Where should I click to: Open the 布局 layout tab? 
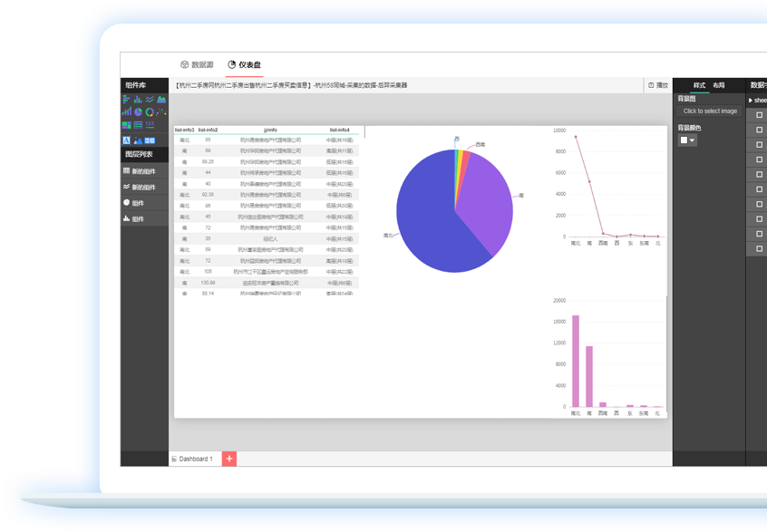click(719, 84)
